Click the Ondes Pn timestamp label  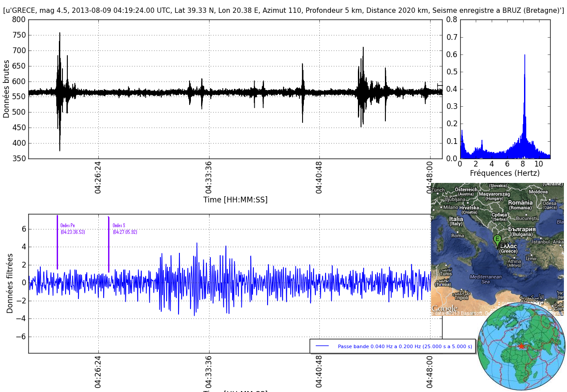pos(73,232)
